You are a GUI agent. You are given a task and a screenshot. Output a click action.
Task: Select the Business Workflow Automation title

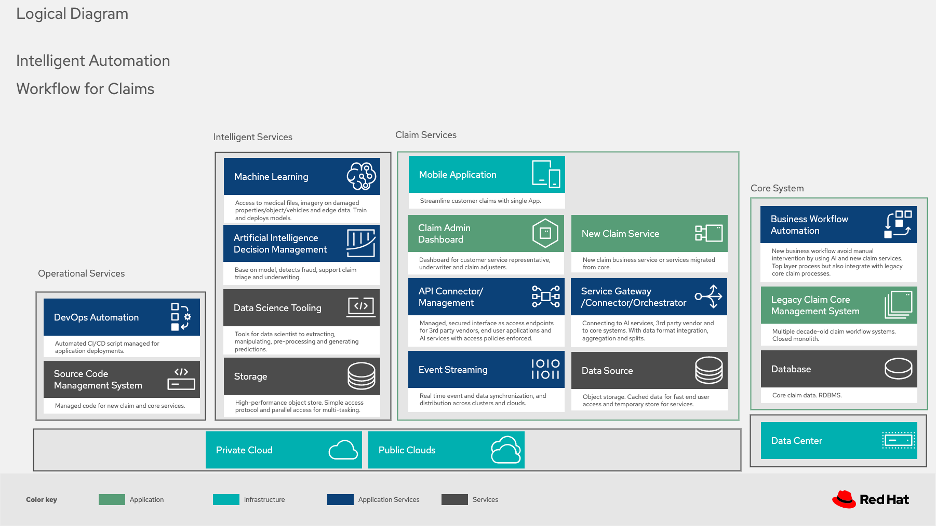coord(809,224)
